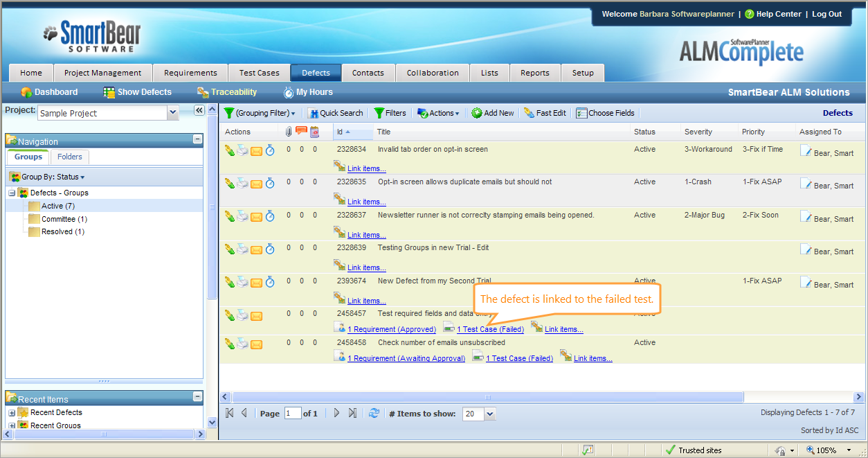This screenshot has height=458, width=868.
Task: Click the Log Out link
Action: coord(826,14)
